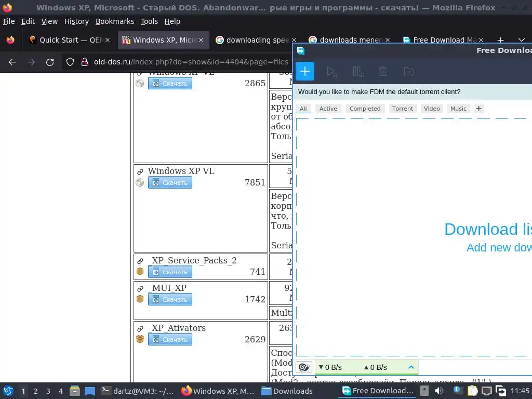
Task: Click the FDM logo icon in the title bar
Action: click(x=301, y=50)
